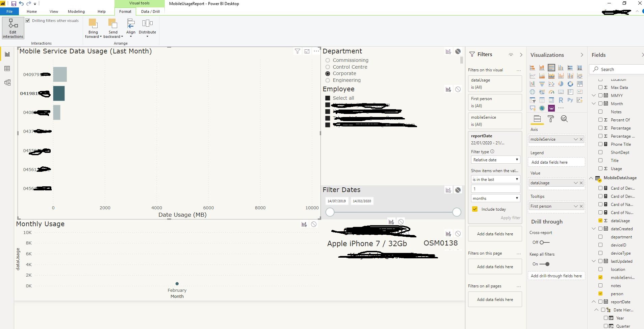Viewport: 644px width, 329px height.
Task: Switch to Model view in left sidebar
Action: pos(7,83)
